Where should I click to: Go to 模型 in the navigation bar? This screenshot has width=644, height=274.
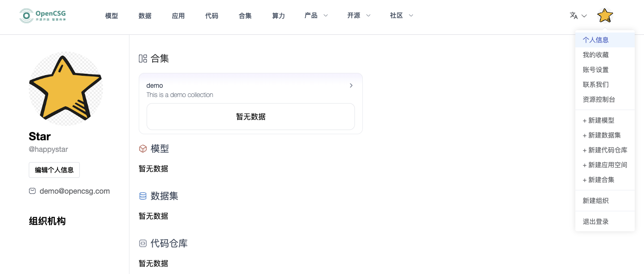click(111, 16)
